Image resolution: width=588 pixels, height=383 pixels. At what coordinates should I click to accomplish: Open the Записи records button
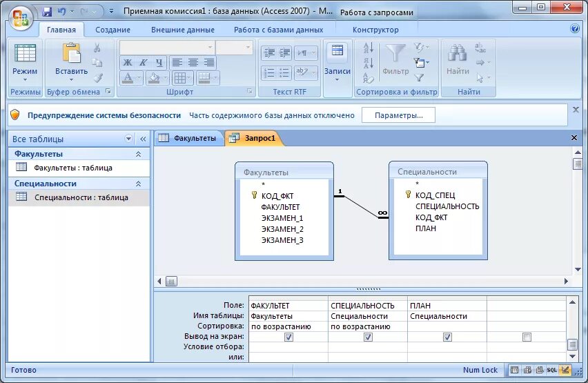[x=337, y=62]
